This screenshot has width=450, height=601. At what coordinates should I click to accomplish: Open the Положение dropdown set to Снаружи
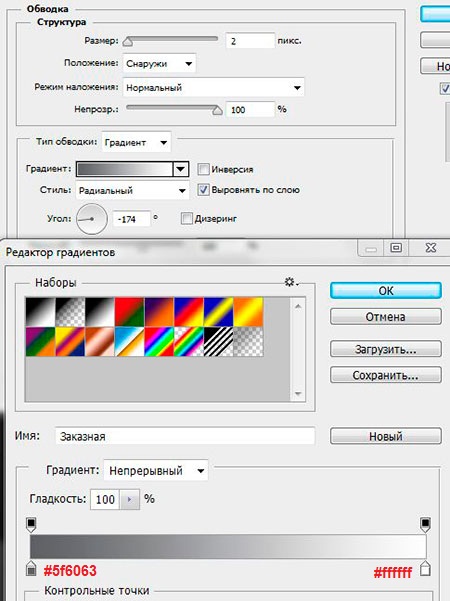pyautogui.click(x=159, y=64)
